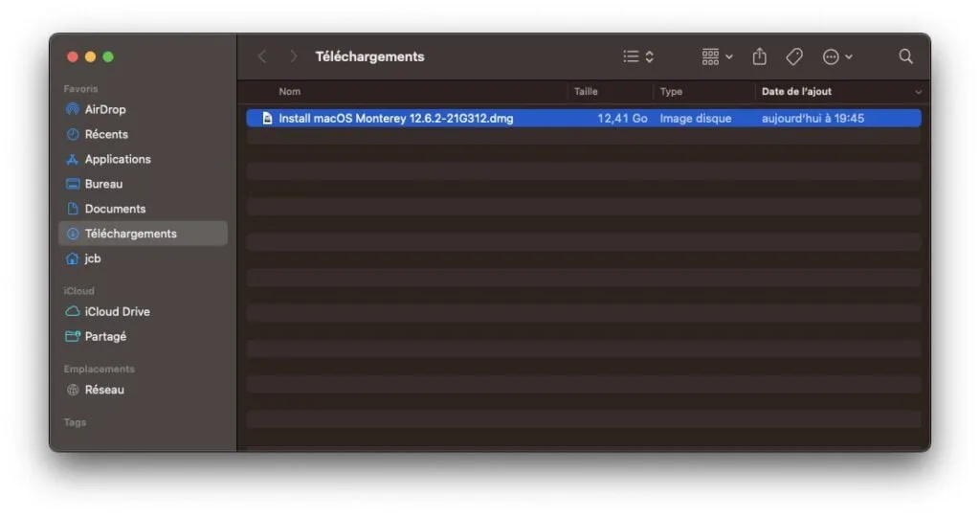
Task: Click the iCloud section heading
Action: [x=78, y=291]
